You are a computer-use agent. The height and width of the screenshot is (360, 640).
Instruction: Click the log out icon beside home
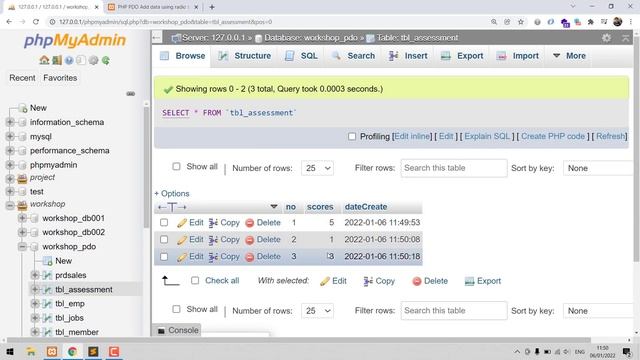(x=57, y=60)
